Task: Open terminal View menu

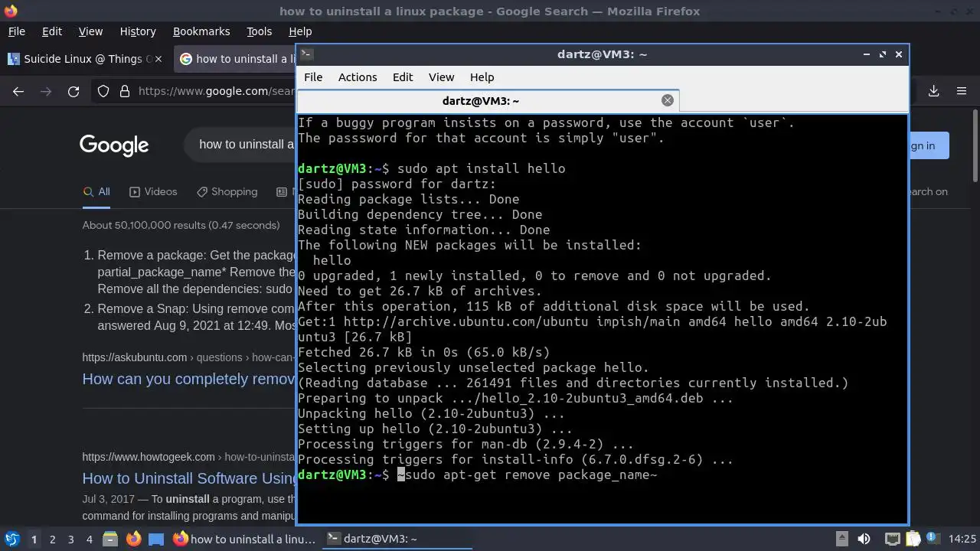Action: pyautogui.click(x=441, y=77)
